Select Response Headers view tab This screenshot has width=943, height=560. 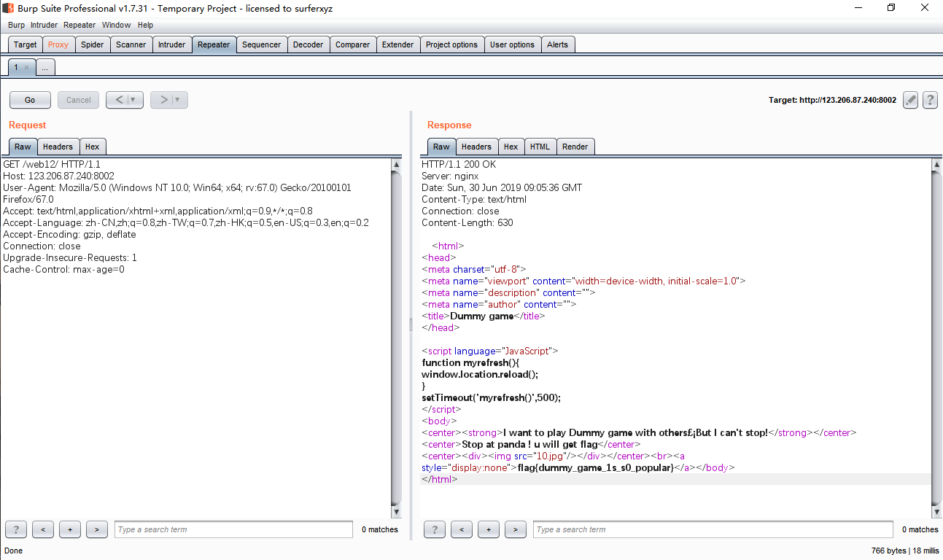point(477,147)
